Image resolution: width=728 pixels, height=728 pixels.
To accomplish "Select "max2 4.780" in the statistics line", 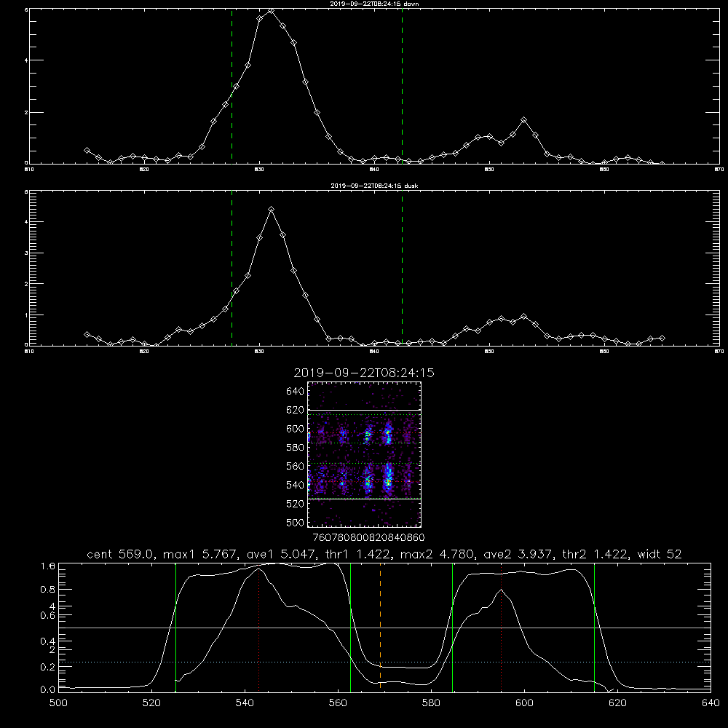I will tap(438, 554).
